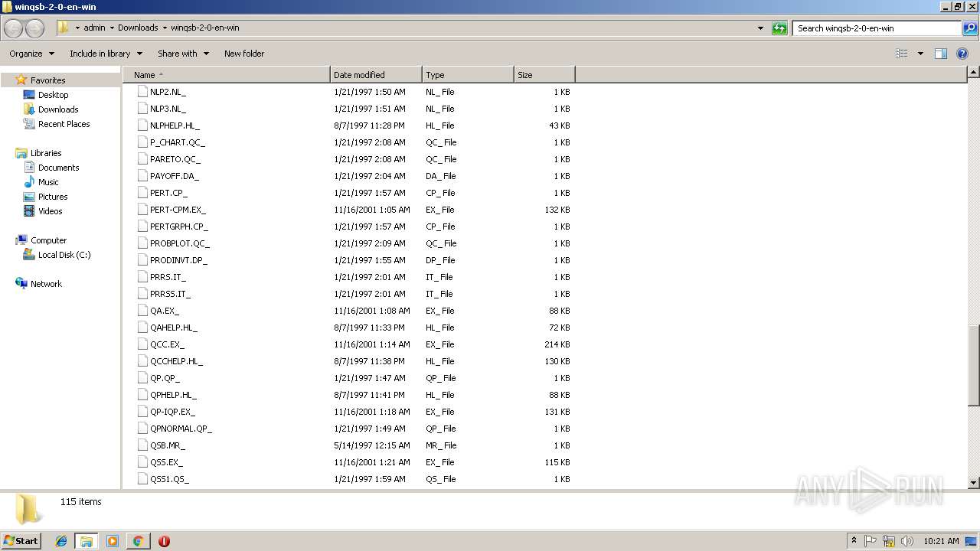Viewport: 980px width, 551px height.
Task: Sort by Date modified column header
Action: pos(376,75)
